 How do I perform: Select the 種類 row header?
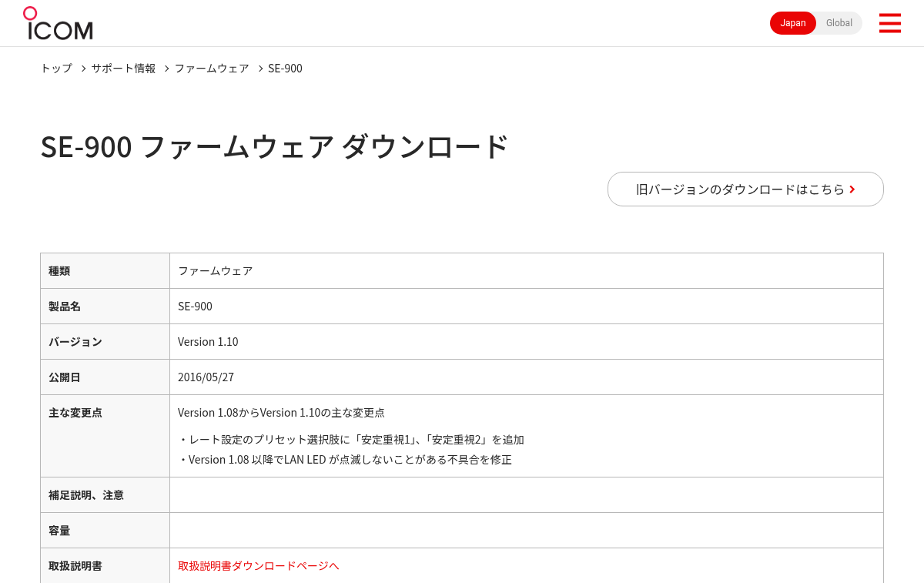tap(105, 271)
